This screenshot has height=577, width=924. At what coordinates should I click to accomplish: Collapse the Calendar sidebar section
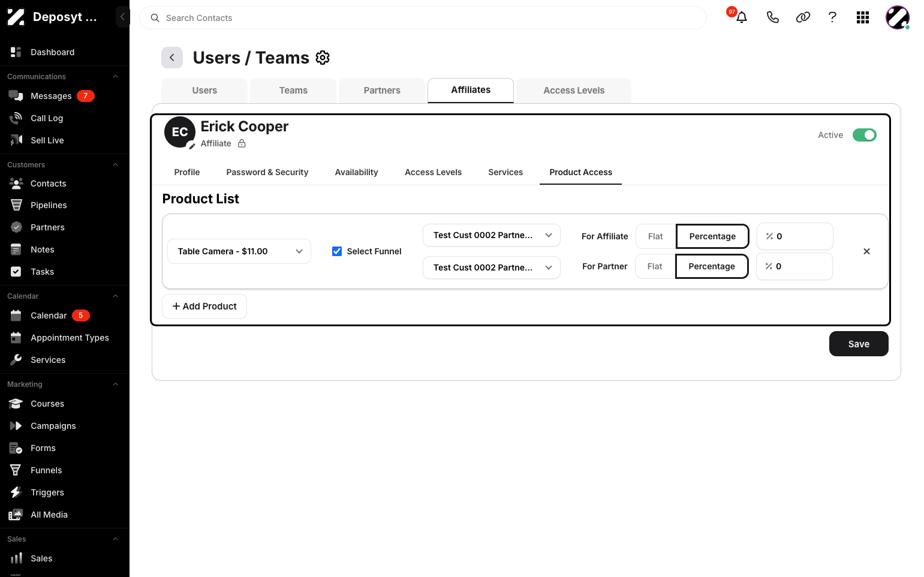pyautogui.click(x=116, y=296)
